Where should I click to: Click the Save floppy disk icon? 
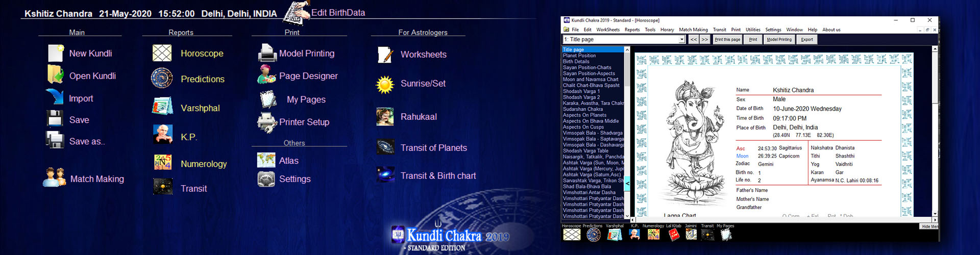pos(55,118)
